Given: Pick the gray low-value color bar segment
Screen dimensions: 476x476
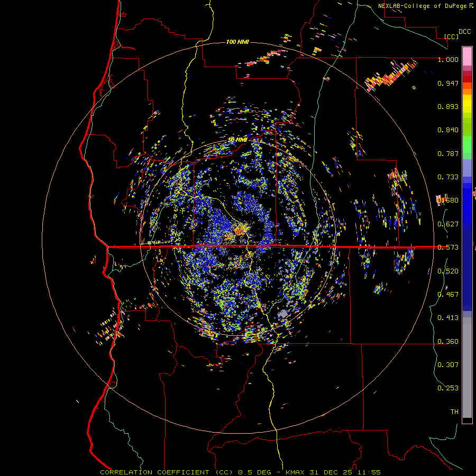Looking at the screenshot, I should tap(467, 368).
